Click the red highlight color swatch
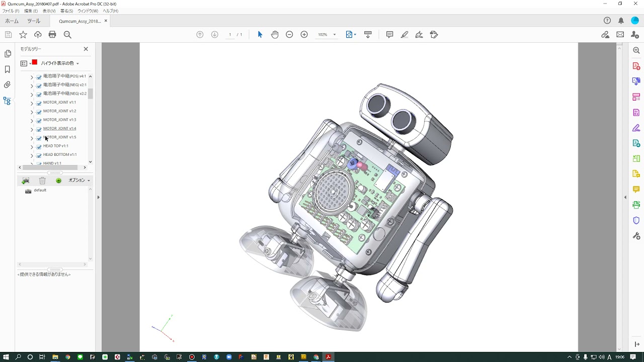 pos(34,62)
